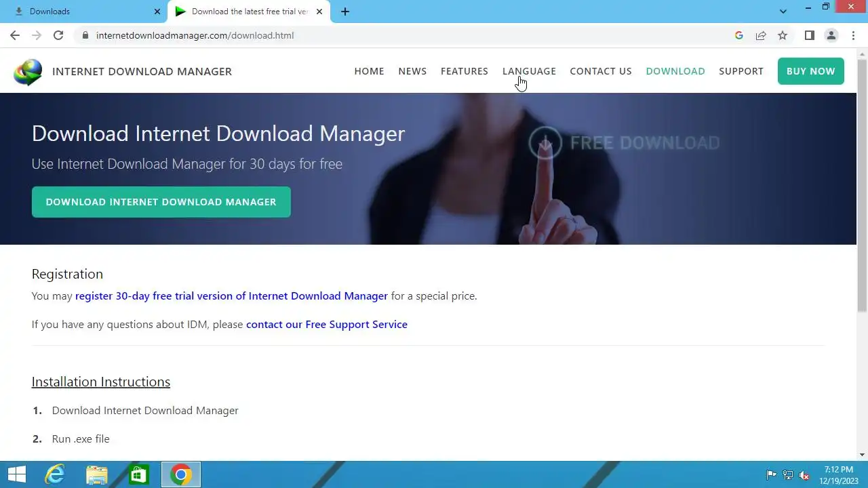The image size is (868, 488).
Task: Open the CONTACT US page
Action: [601, 71]
